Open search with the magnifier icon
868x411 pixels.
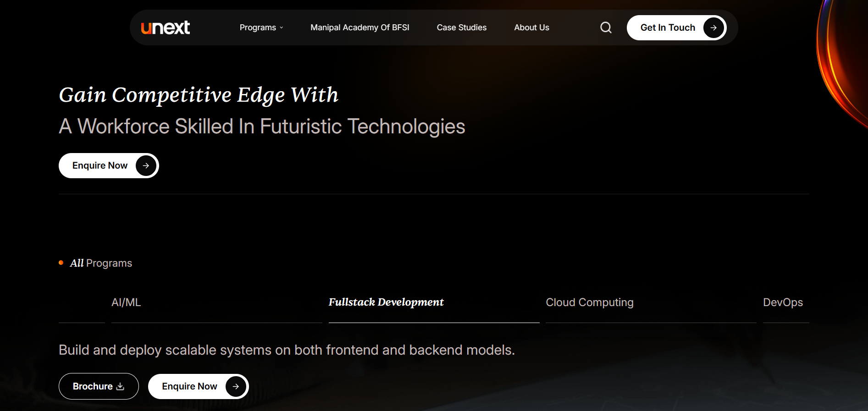click(x=606, y=27)
